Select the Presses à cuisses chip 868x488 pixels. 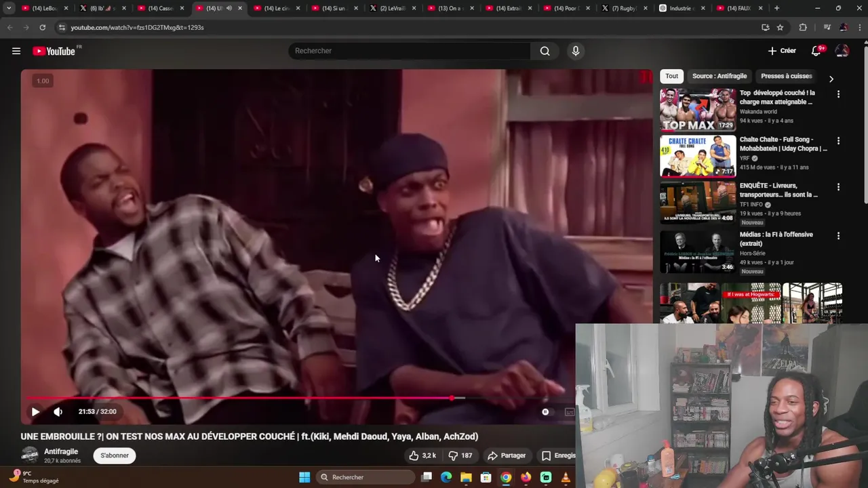[x=786, y=76]
